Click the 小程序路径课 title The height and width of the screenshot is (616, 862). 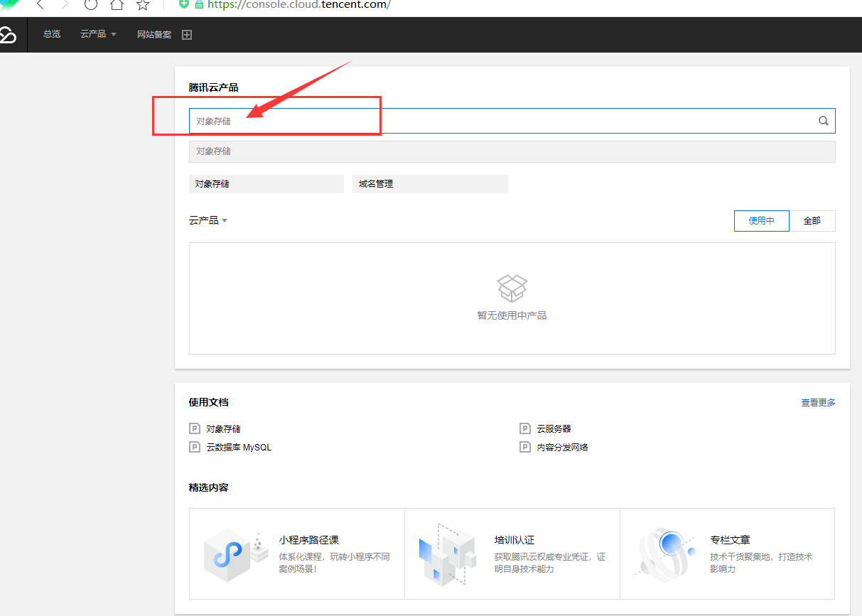pyautogui.click(x=309, y=540)
